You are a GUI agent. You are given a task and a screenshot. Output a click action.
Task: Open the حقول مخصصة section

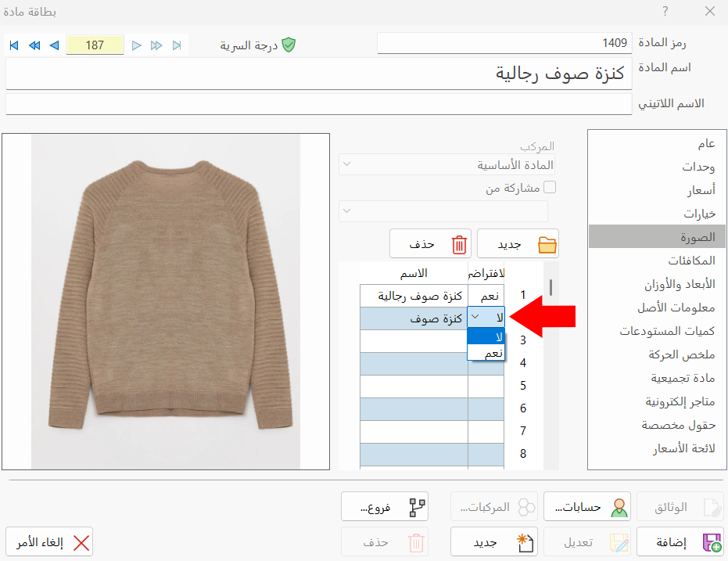(657, 425)
